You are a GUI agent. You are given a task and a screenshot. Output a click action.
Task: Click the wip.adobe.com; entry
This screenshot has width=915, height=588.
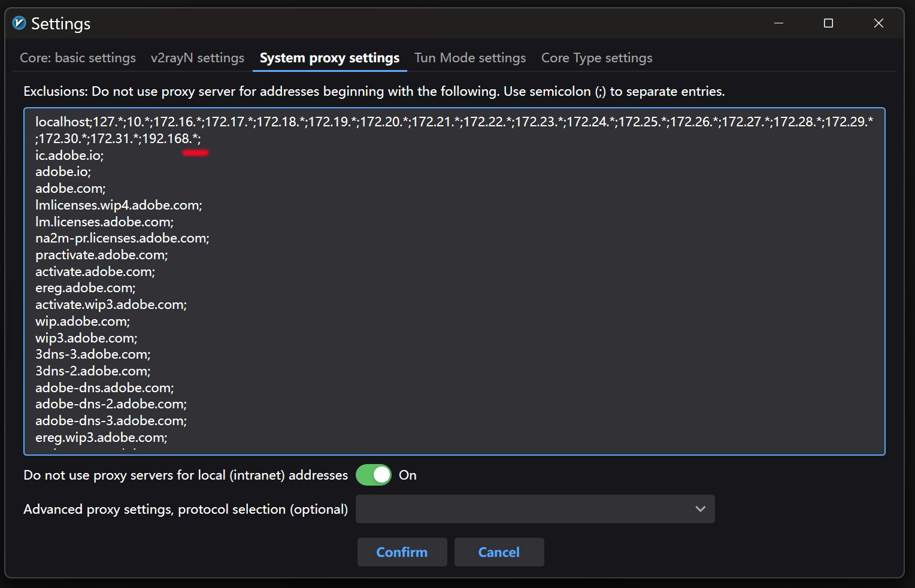point(83,321)
